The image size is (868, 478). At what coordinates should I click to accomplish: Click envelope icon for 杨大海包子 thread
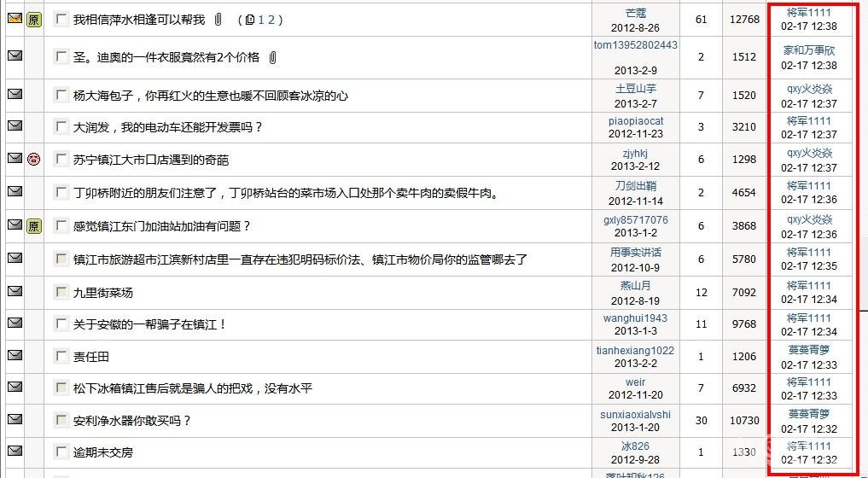[x=15, y=94]
